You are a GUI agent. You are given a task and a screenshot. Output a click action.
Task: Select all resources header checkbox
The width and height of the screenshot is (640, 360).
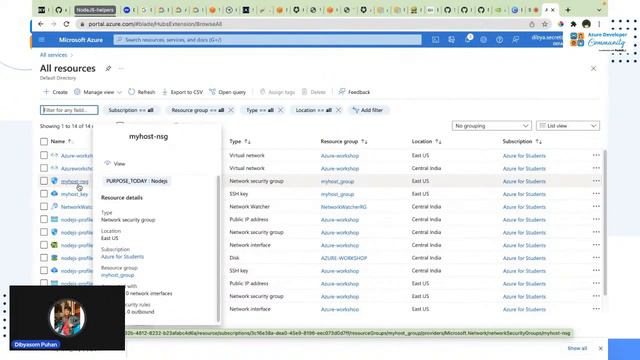pyautogui.click(x=44, y=142)
